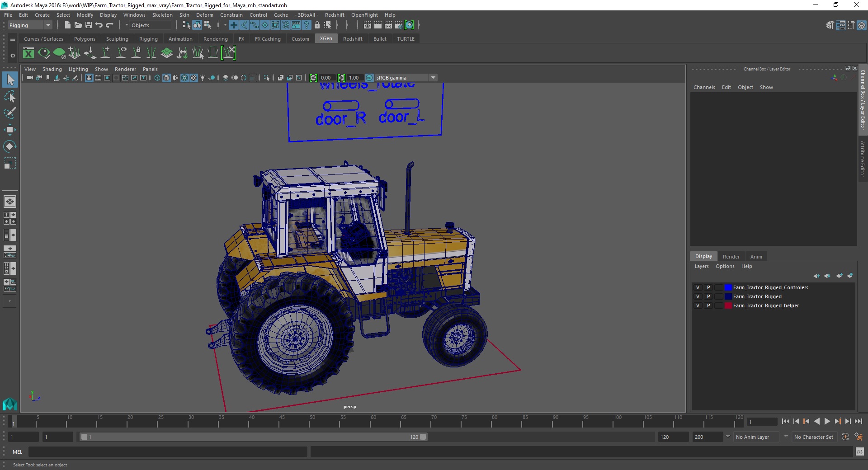
Task: Open render settings clapperboard gear icon
Action: pos(399,25)
